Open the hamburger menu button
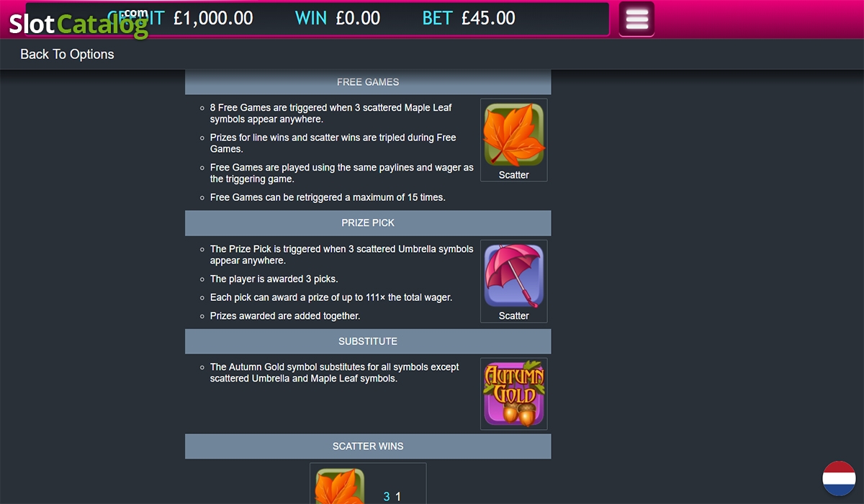The image size is (864, 504). (636, 19)
